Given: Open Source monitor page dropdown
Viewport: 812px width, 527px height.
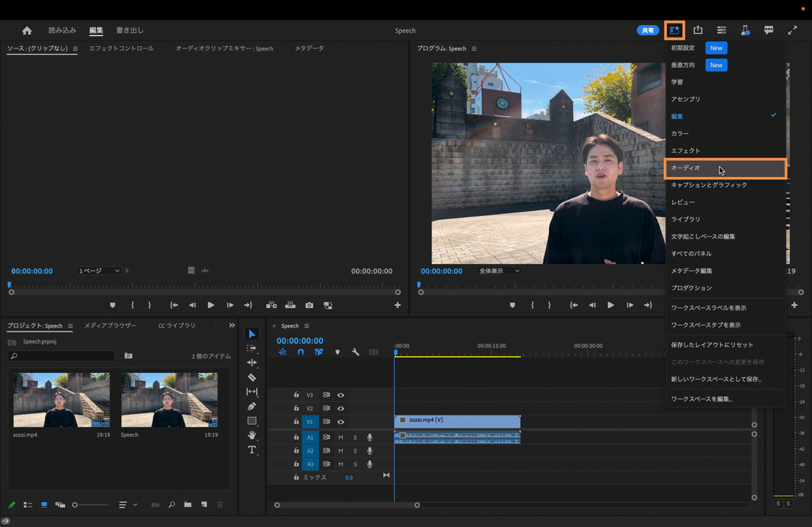Looking at the screenshot, I should (99, 271).
